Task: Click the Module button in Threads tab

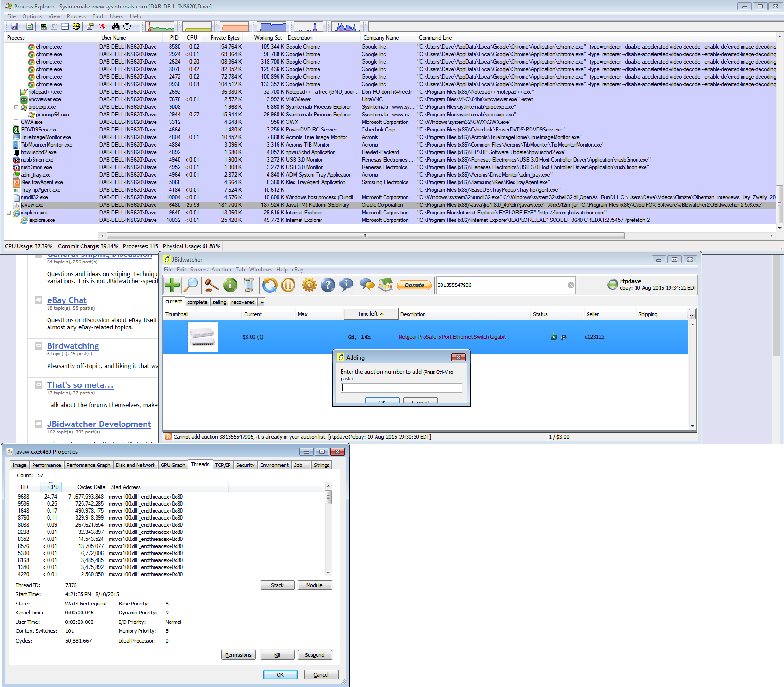Action: click(x=315, y=585)
